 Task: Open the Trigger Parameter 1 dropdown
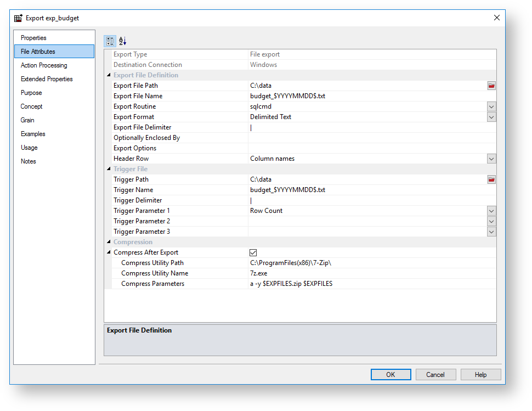pyautogui.click(x=491, y=211)
